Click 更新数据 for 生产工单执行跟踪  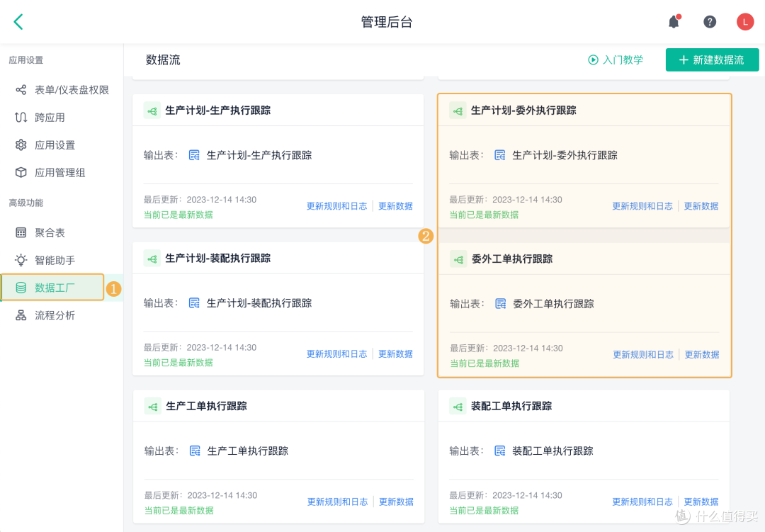click(x=396, y=502)
